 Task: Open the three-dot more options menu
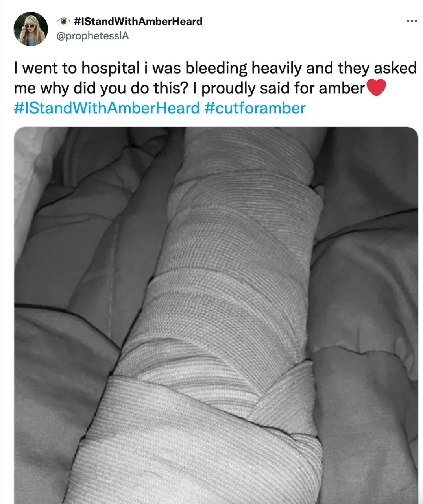coord(412,21)
